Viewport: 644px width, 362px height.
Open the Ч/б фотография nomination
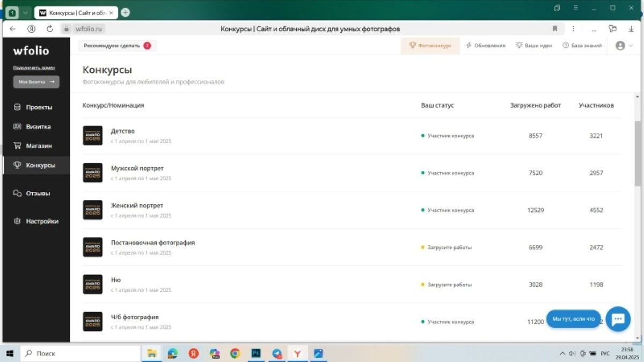135,317
